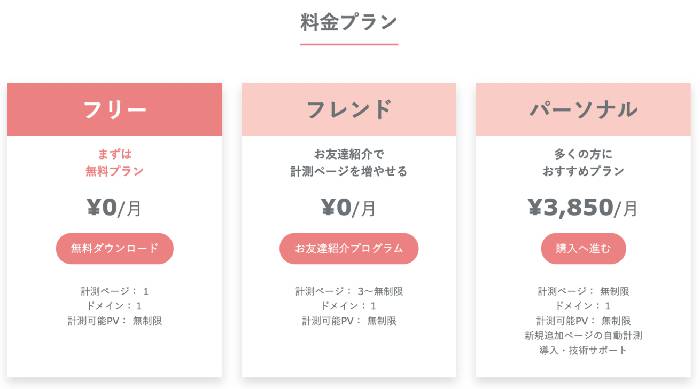This screenshot has width=700, height=389.
Task: Click the フリー plan header
Action: tap(115, 109)
